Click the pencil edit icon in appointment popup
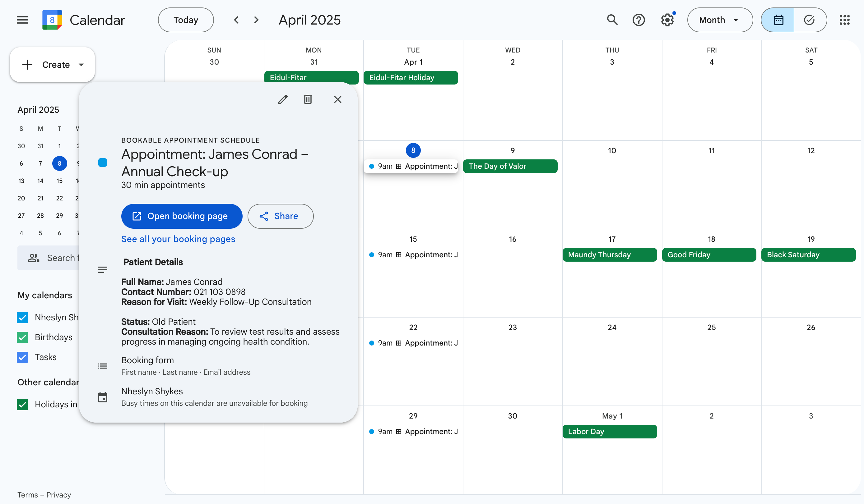This screenshot has height=504, width=864. pyautogui.click(x=282, y=99)
